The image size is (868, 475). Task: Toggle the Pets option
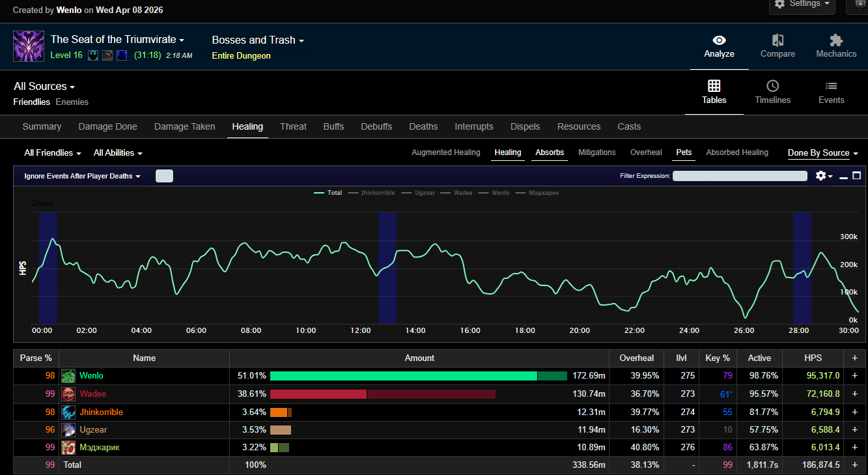[684, 152]
